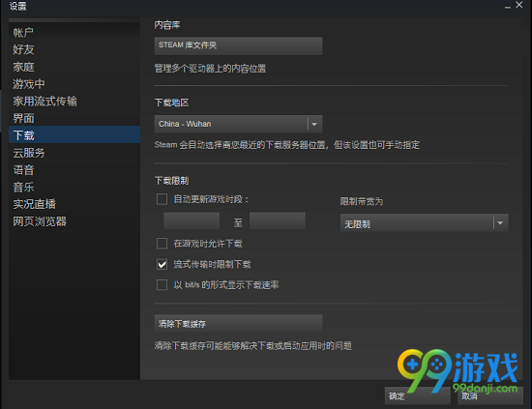Open 实况直播 settings
The image size is (532, 409).
[74, 204]
